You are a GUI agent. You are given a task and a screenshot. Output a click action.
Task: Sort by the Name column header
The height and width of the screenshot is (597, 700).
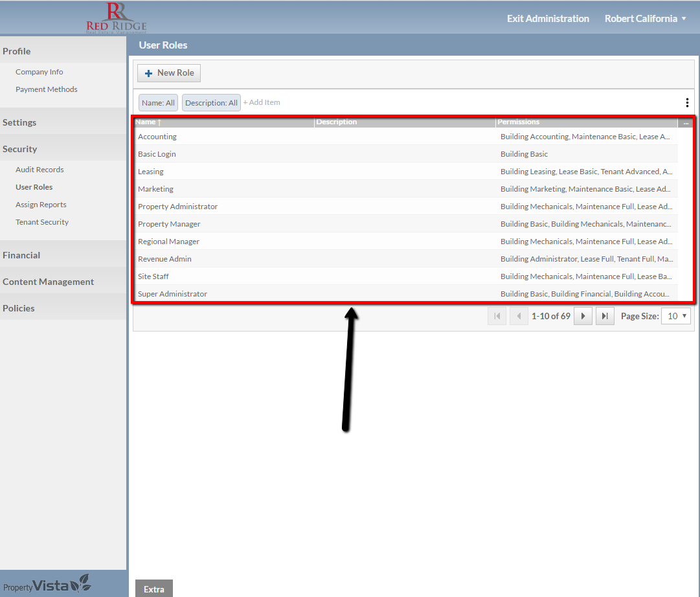tap(146, 122)
